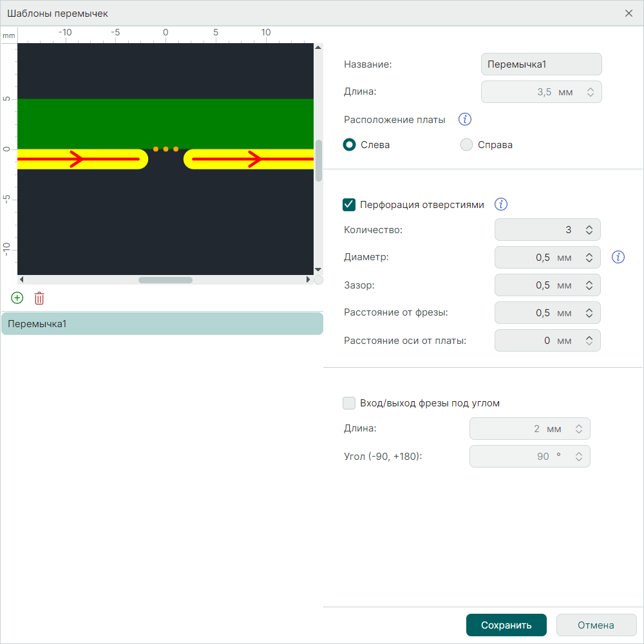Viewport: 644px width, 644px height.
Task: Enable Вход/выход фрезы под углом checkbox
Action: [x=348, y=403]
